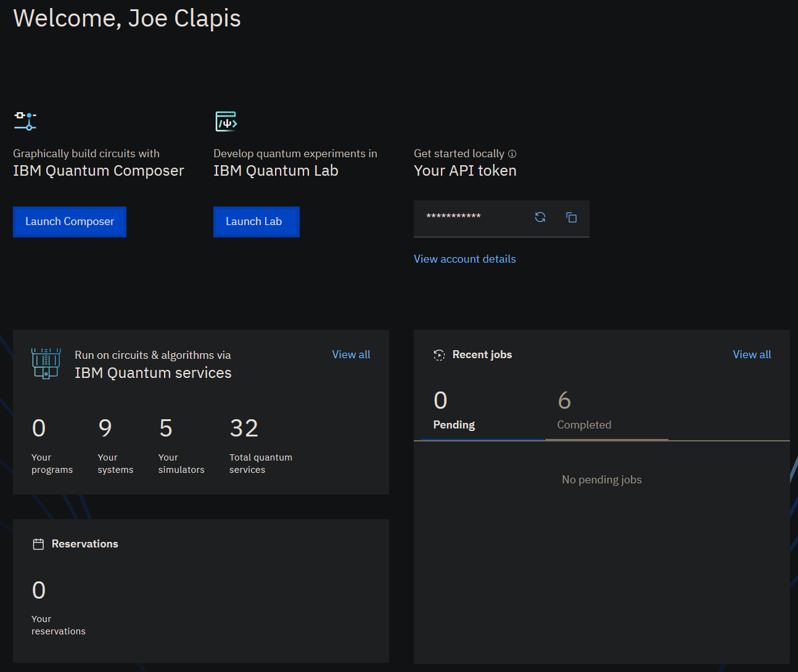Open View all for Quantum services
The image size is (798, 672).
(x=352, y=354)
